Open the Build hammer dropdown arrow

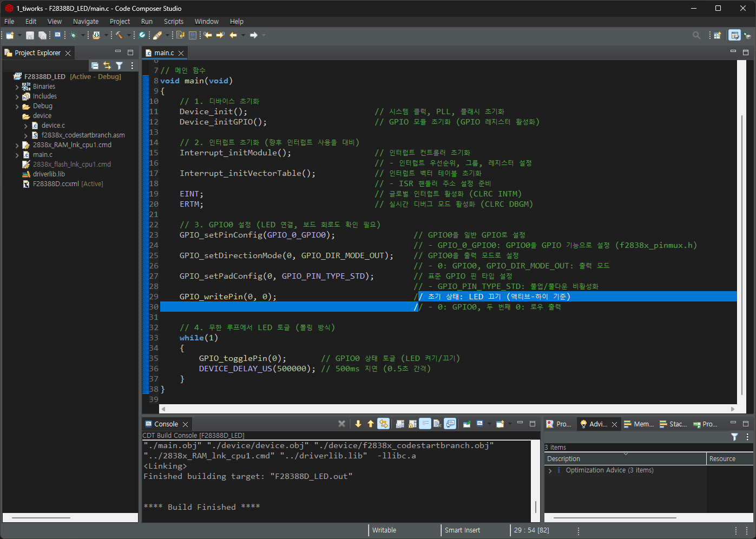(x=129, y=35)
